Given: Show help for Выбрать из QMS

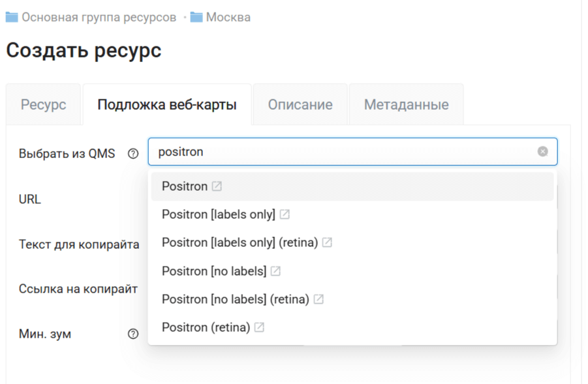Looking at the screenshot, I should coord(133,154).
